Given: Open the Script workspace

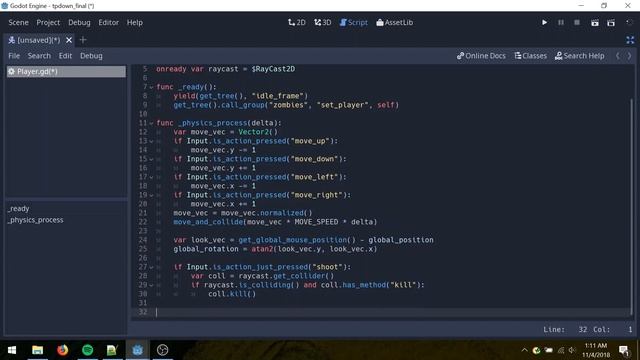Looking at the screenshot, I should pos(353,22).
